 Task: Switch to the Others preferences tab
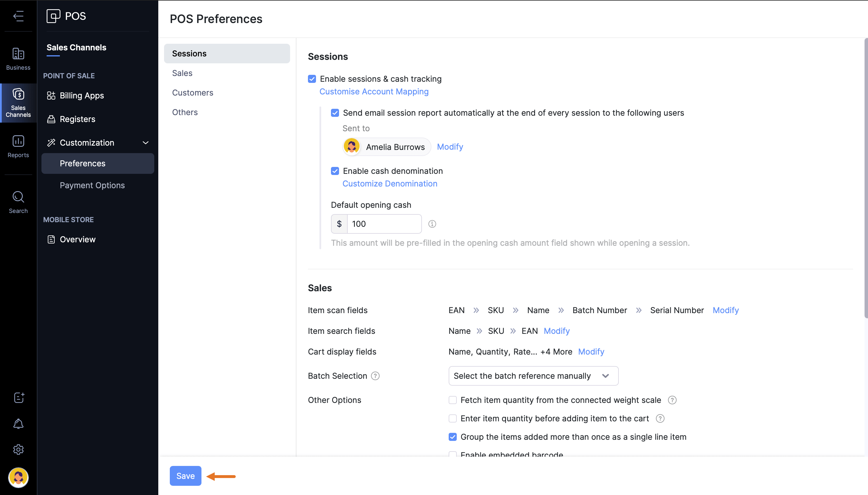[x=184, y=112]
